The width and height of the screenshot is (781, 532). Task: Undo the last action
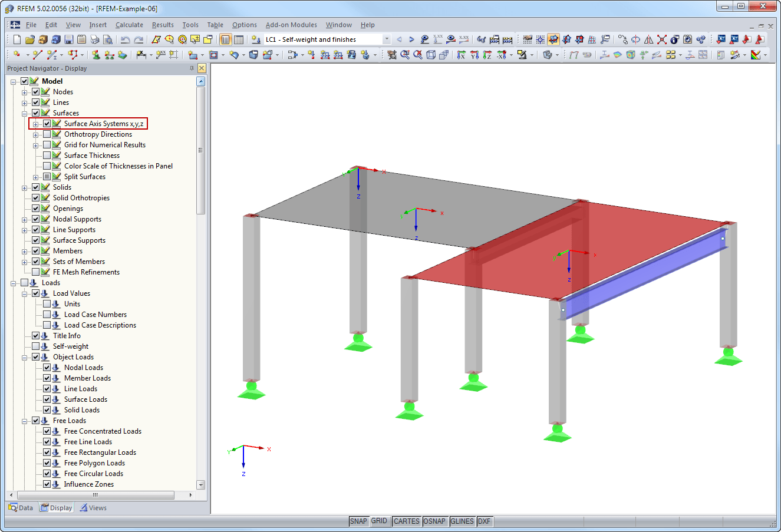pyautogui.click(x=124, y=39)
